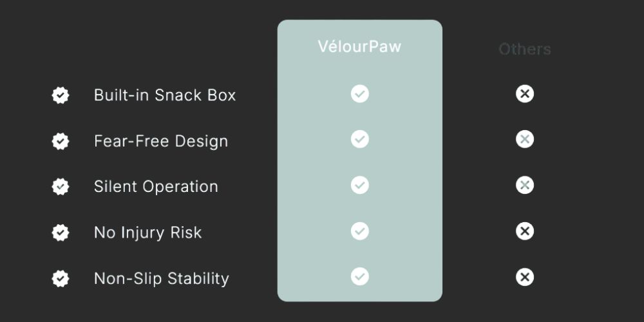
Task: Click Others X mark for Built-in Snack Box
Action: (525, 94)
